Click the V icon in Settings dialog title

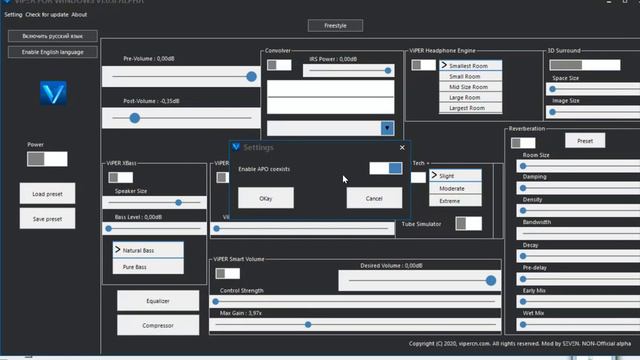coord(236,147)
